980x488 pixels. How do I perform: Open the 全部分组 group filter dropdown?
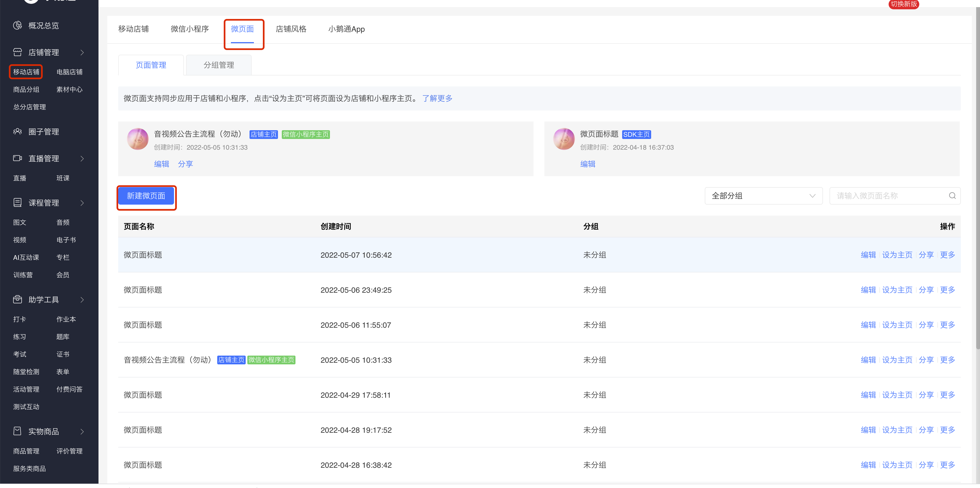[763, 196]
